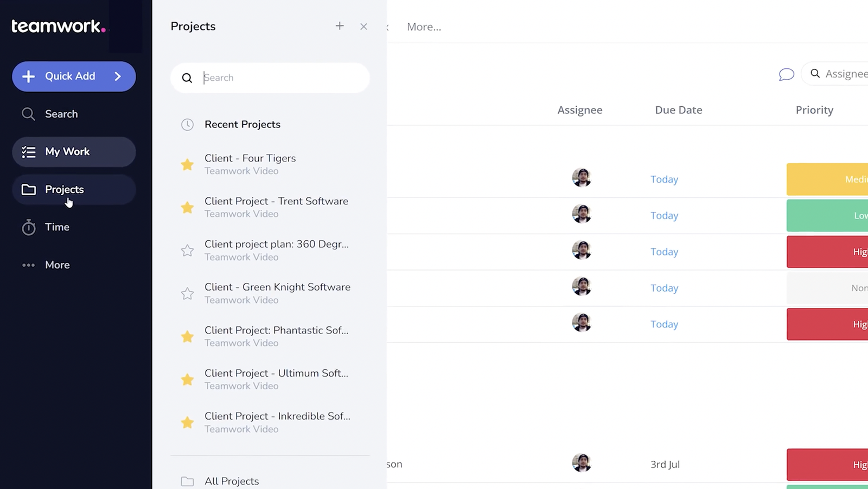
Task: Open Client - Green Knight Software project
Action: (277, 287)
